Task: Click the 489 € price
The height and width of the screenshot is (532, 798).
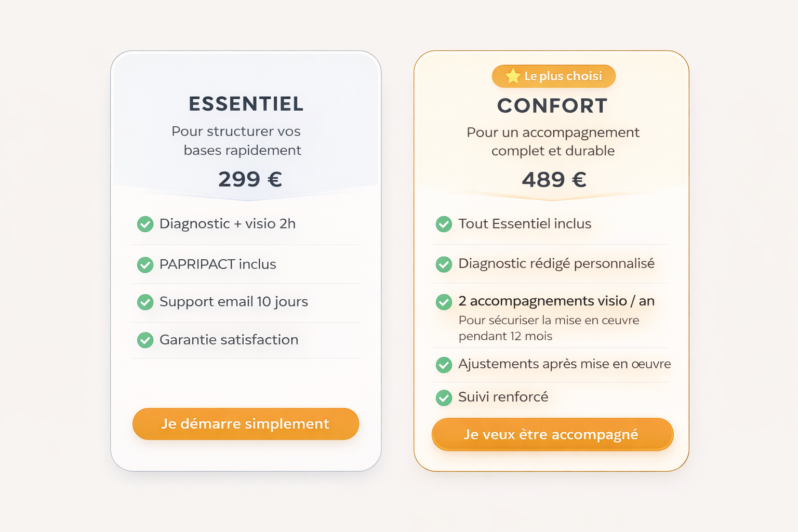Action: pyautogui.click(x=554, y=180)
